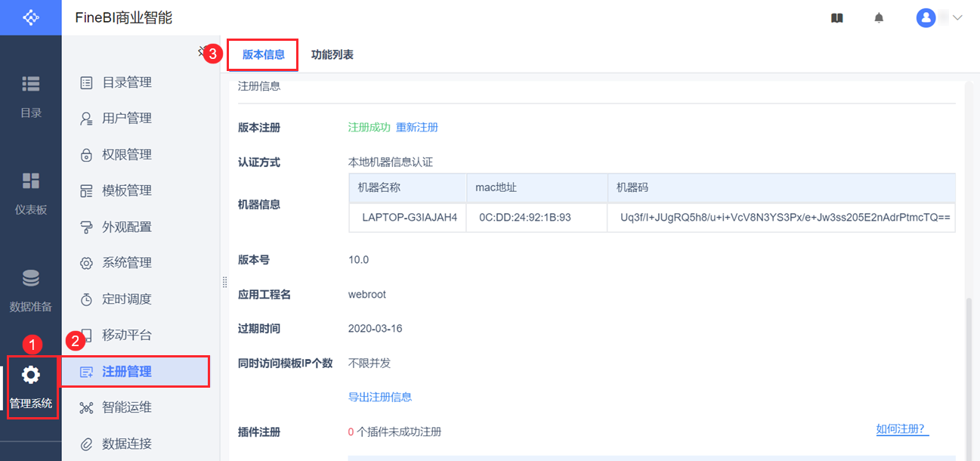The width and height of the screenshot is (980, 461).
Task: Click the 外观配置 paint roller icon
Action: point(87,227)
